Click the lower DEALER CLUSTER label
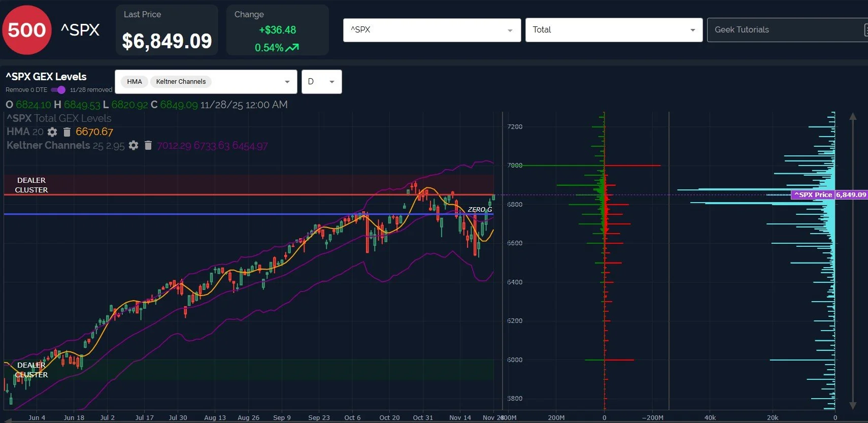The height and width of the screenshot is (423, 868). pos(31,370)
